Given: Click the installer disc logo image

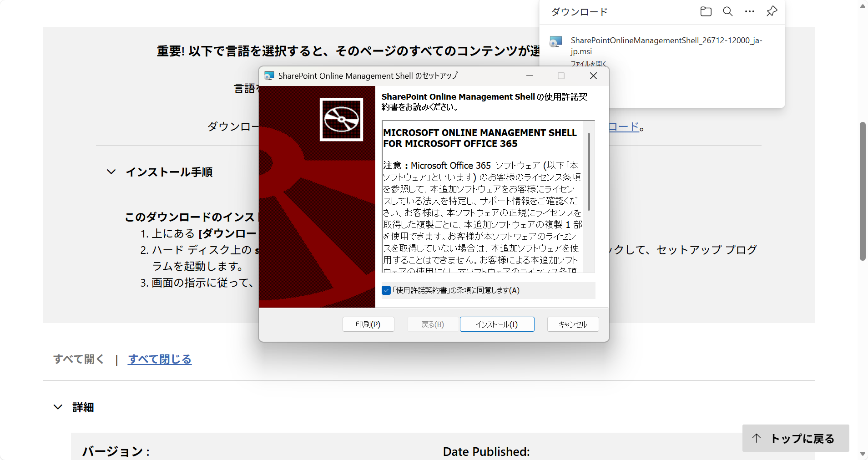Looking at the screenshot, I should (341, 120).
